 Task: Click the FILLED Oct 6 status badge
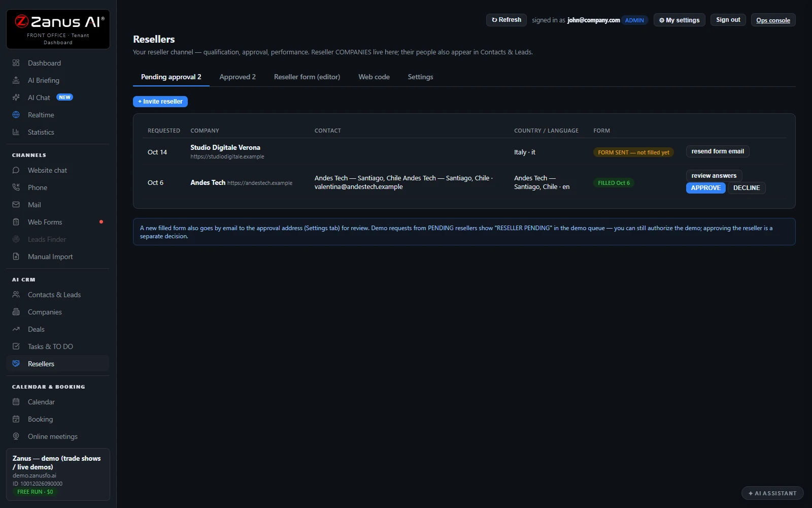[x=614, y=183]
